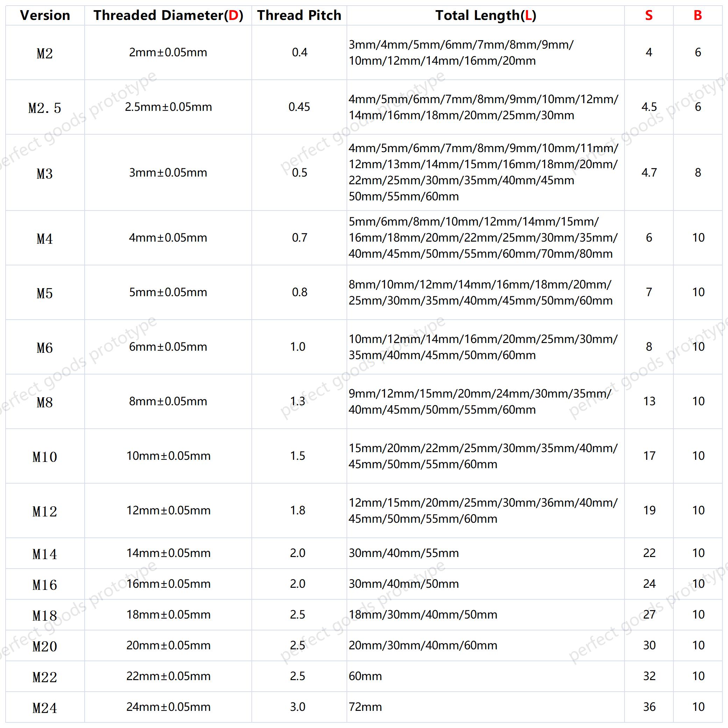Click the 12mm±0.05mm diameter cell
This screenshot has height=728, width=728.
pos(168,511)
